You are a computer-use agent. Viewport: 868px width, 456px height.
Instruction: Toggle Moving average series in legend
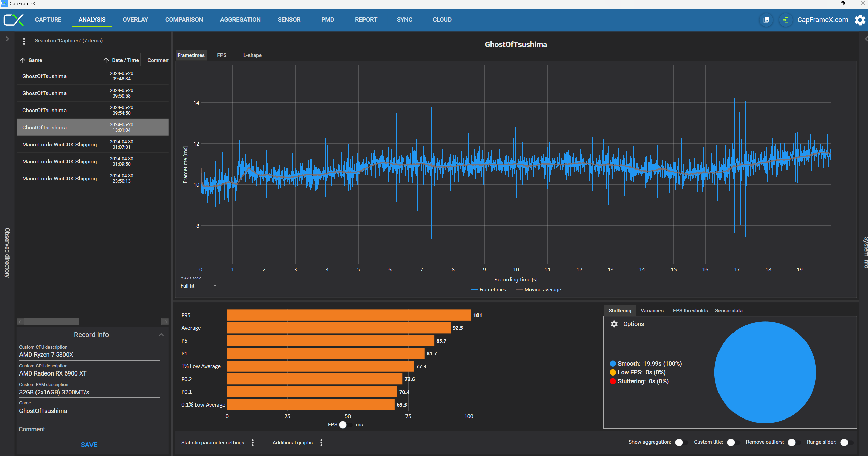(x=539, y=290)
